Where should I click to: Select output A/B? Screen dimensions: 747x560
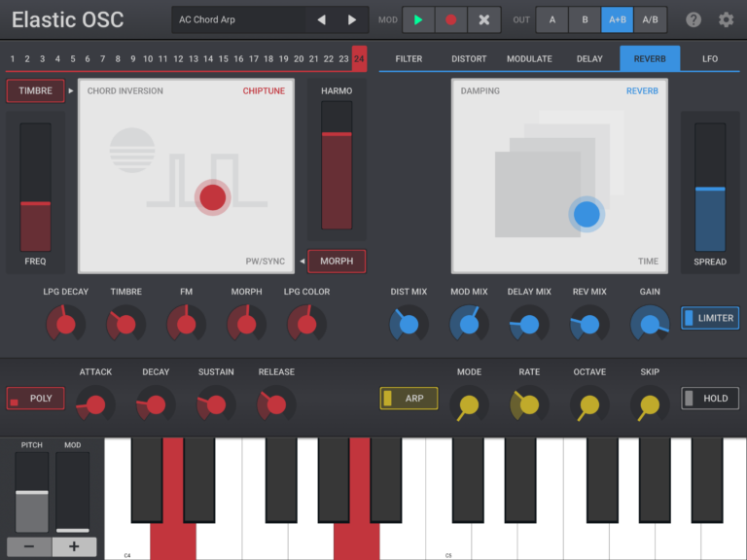[x=650, y=19]
